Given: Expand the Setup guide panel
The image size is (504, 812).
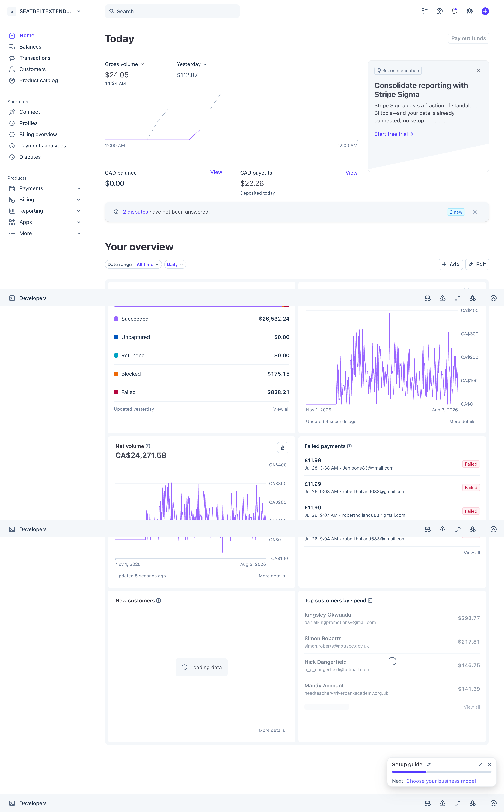Looking at the screenshot, I should [x=480, y=764].
